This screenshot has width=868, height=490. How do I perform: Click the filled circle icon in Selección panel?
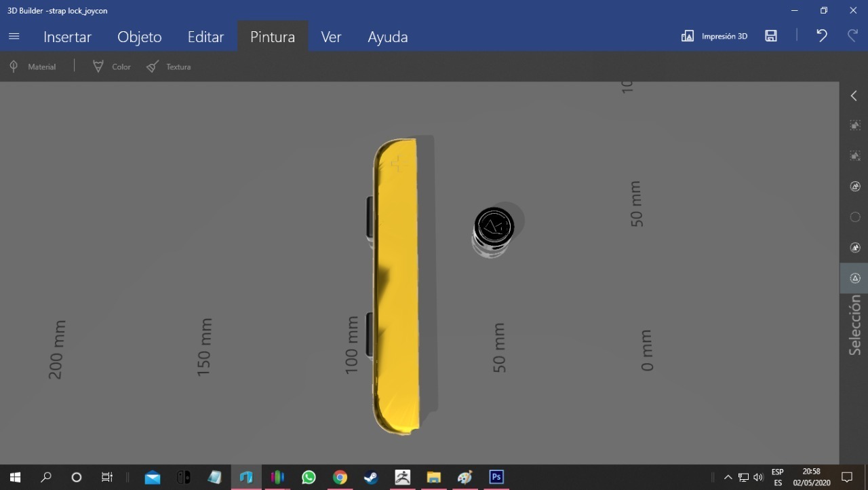click(x=855, y=248)
